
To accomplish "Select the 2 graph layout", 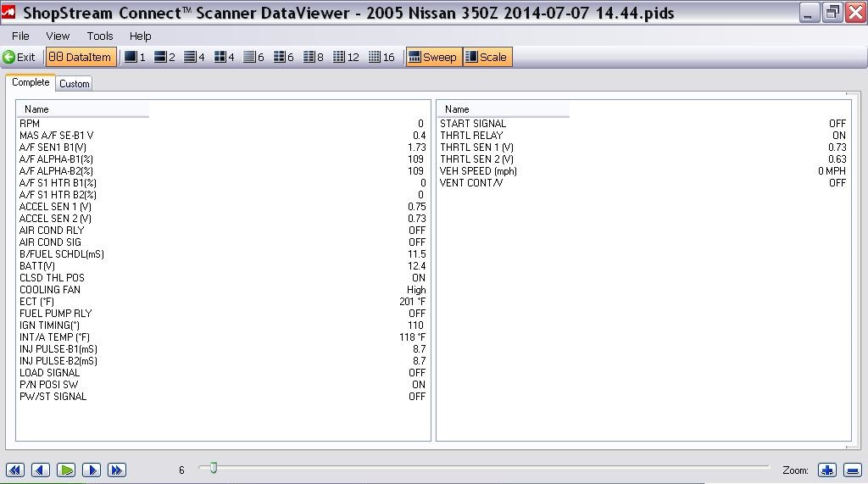I will [164, 57].
